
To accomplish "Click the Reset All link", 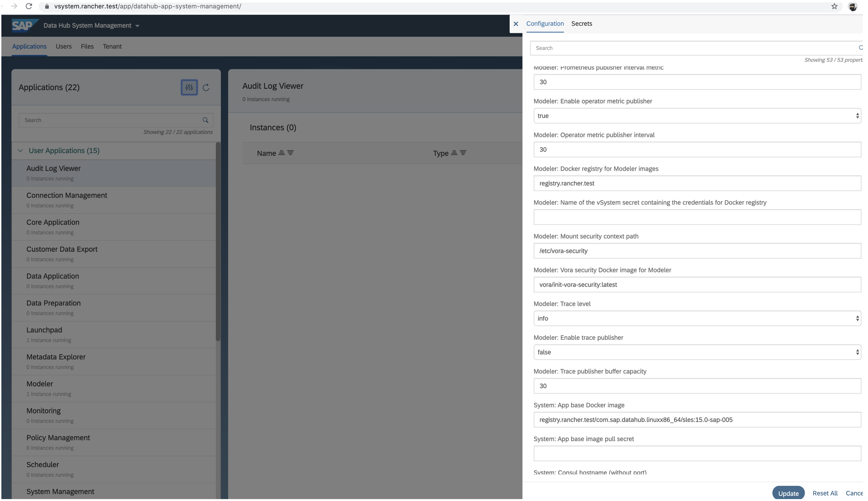I will pos(825,493).
